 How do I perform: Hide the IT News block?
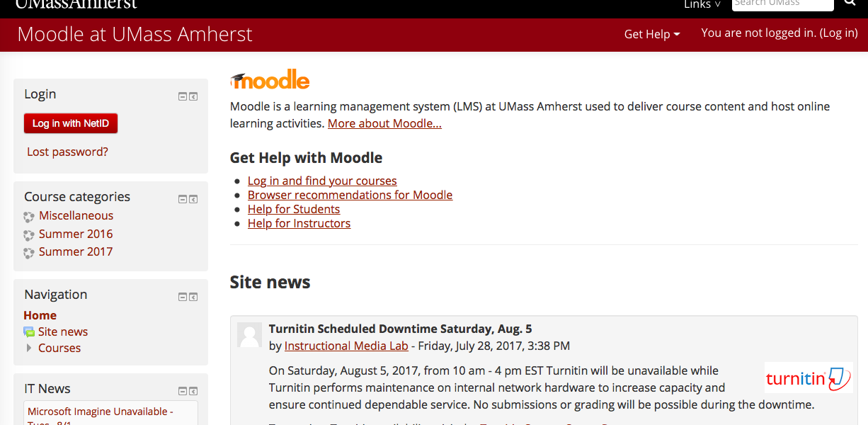pyautogui.click(x=183, y=392)
